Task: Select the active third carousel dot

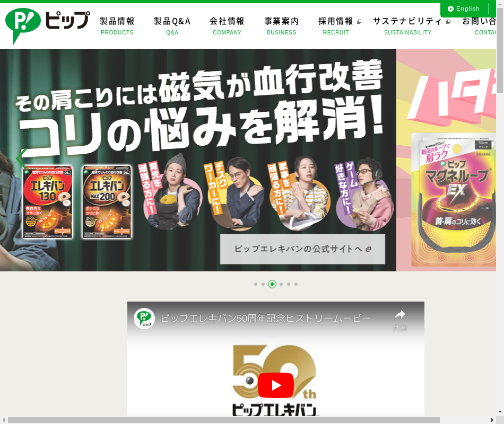Action: [272, 284]
